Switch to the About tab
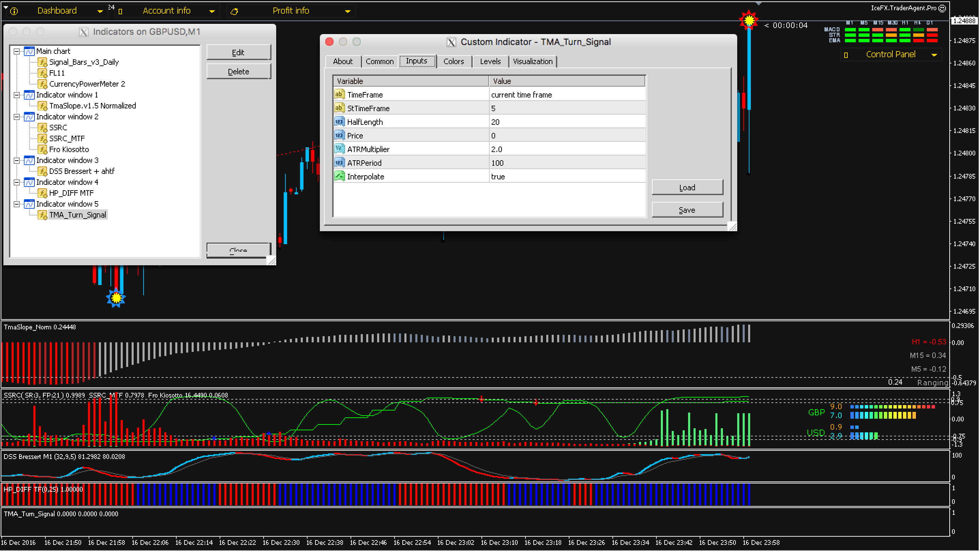 click(x=343, y=61)
